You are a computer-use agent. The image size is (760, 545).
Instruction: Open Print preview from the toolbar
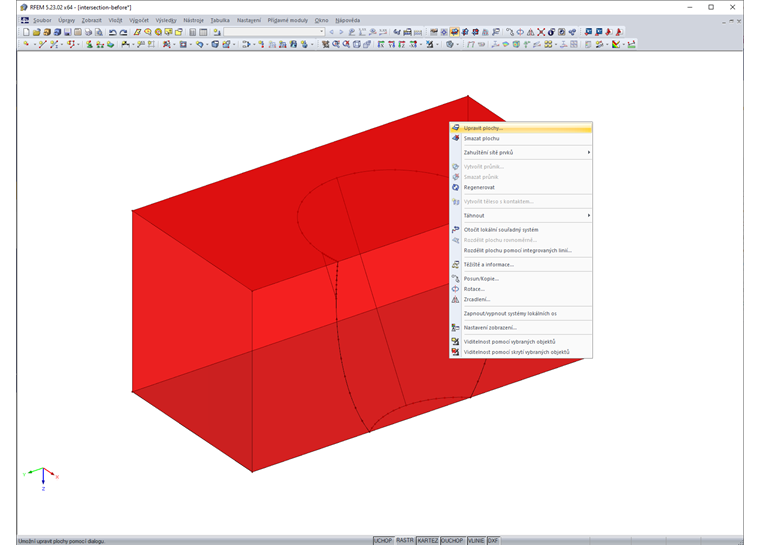[x=99, y=32]
